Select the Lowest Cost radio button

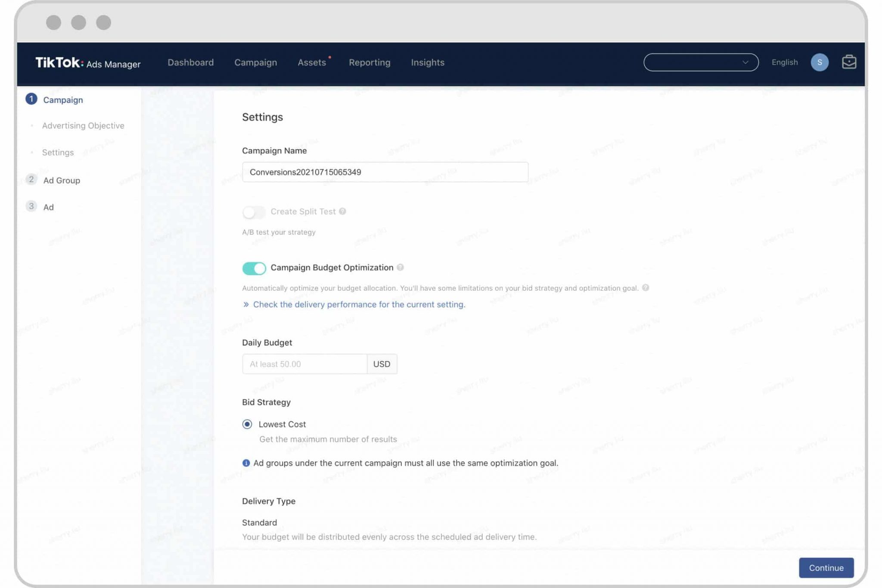[x=247, y=424]
